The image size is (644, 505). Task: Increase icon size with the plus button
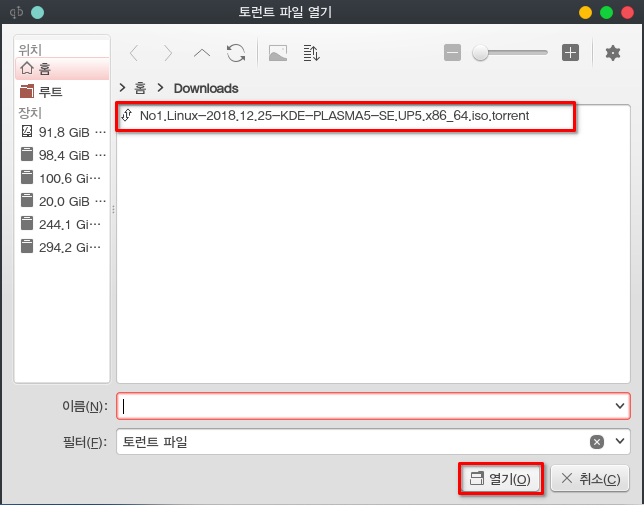pos(570,53)
